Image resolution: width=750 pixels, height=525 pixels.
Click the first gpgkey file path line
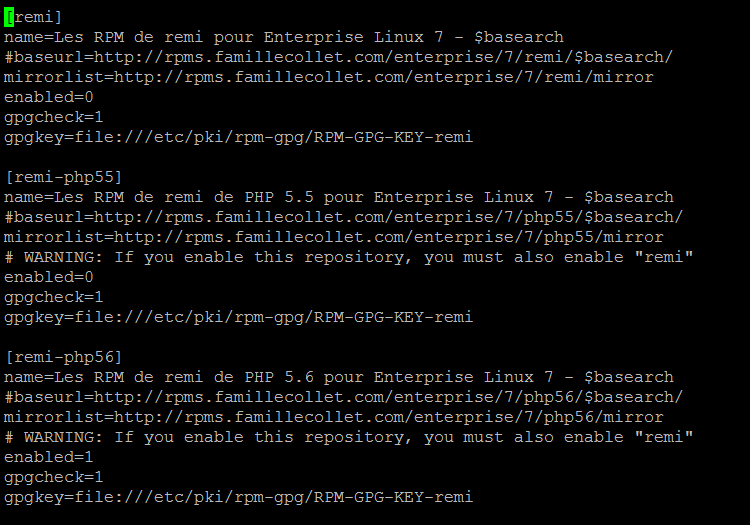point(238,137)
